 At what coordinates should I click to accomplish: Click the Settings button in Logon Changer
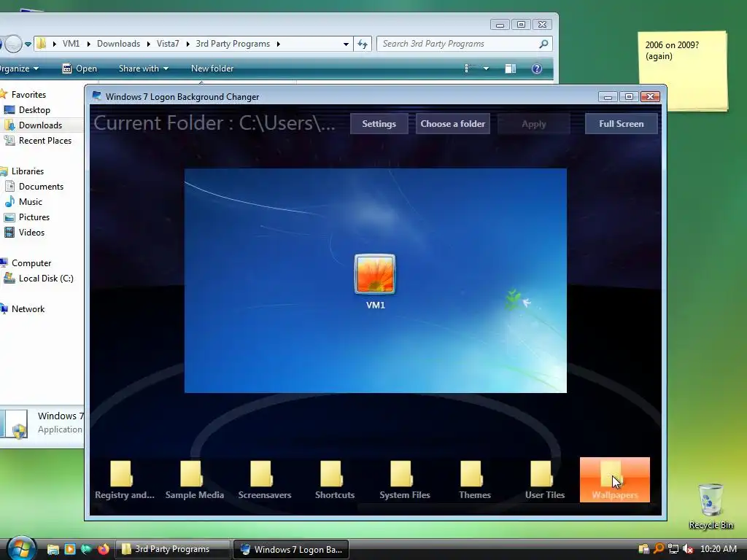pos(379,124)
